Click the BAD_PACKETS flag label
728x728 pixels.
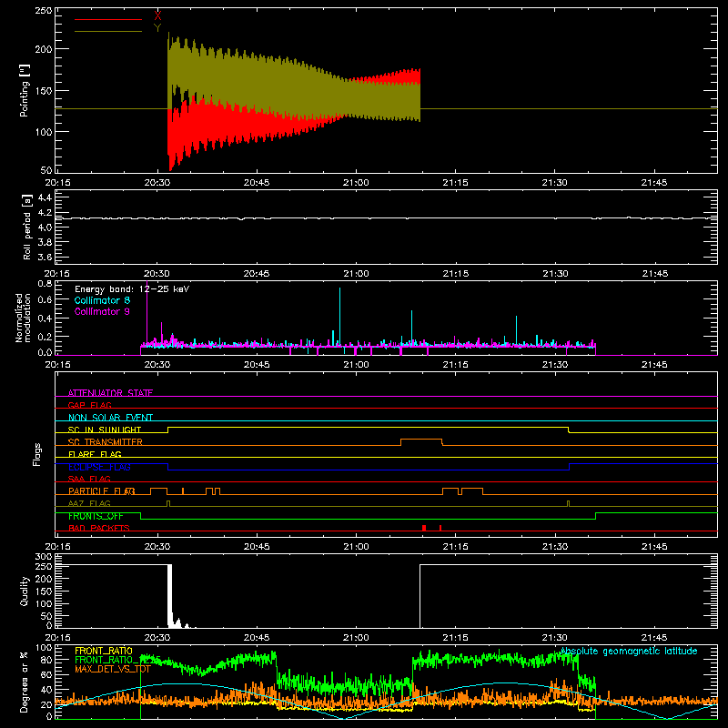(x=99, y=528)
